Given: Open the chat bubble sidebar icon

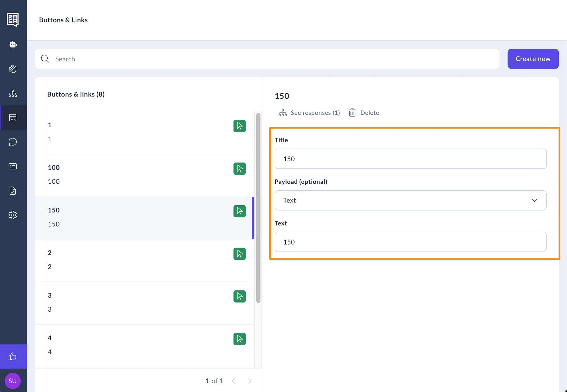Looking at the screenshot, I should point(13,142).
